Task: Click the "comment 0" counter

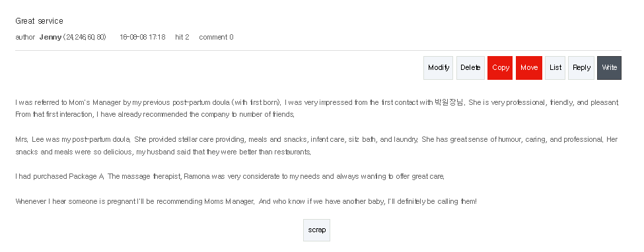Action: (216, 37)
